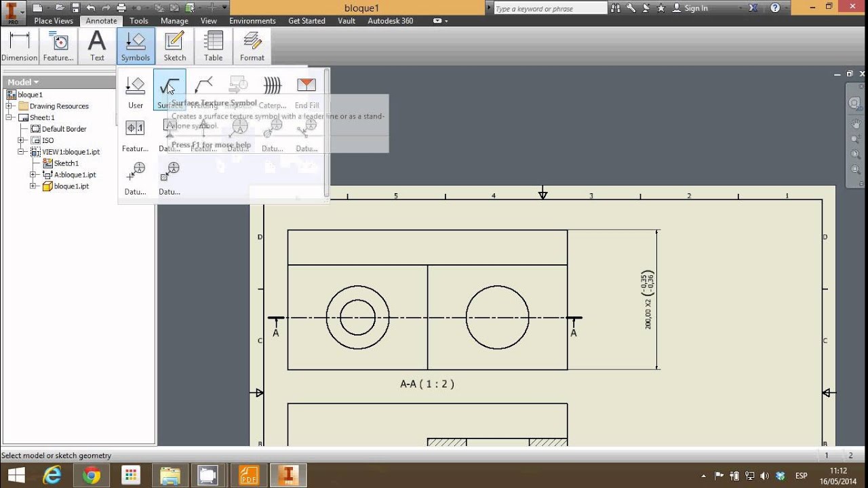The width and height of the screenshot is (868, 488).
Task: Open the Windows Start button
Action: click(x=15, y=475)
